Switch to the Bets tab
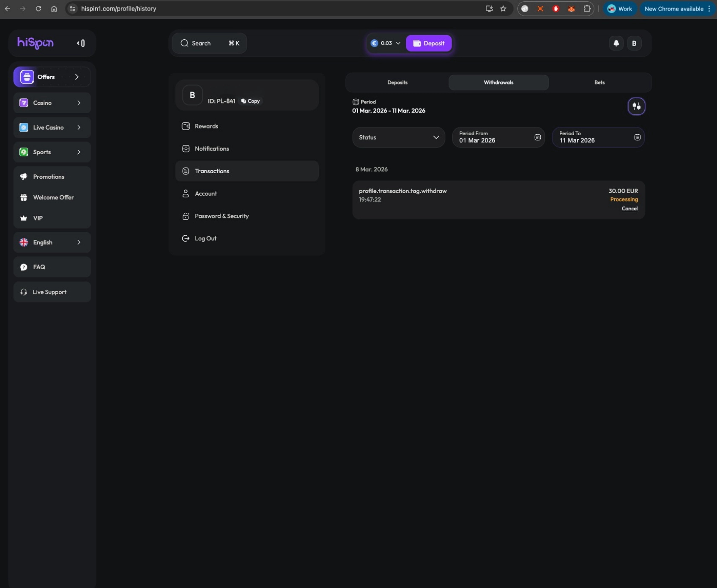Image resolution: width=717 pixels, height=588 pixels. [599, 82]
